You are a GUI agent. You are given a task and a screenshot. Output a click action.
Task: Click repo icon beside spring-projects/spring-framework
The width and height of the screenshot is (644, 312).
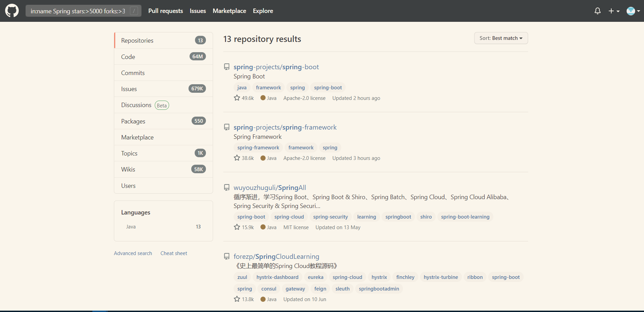pos(227,127)
